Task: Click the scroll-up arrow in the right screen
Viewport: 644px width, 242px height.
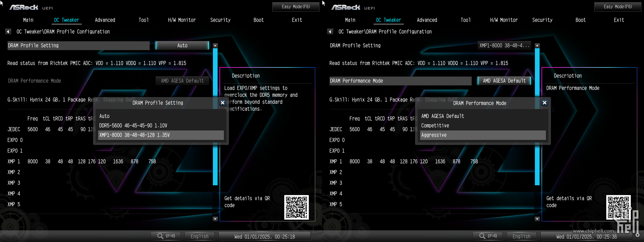Action: [537, 46]
